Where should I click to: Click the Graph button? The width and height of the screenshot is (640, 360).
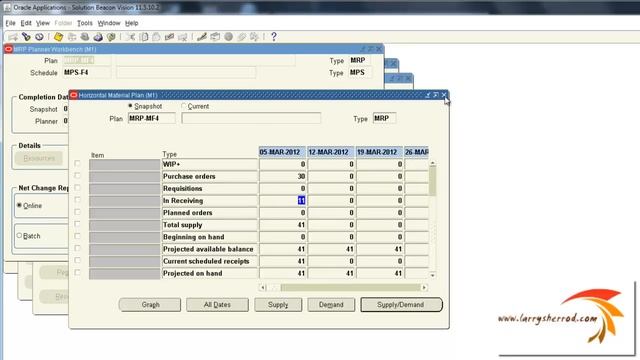pyautogui.click(x=150, y=304)
